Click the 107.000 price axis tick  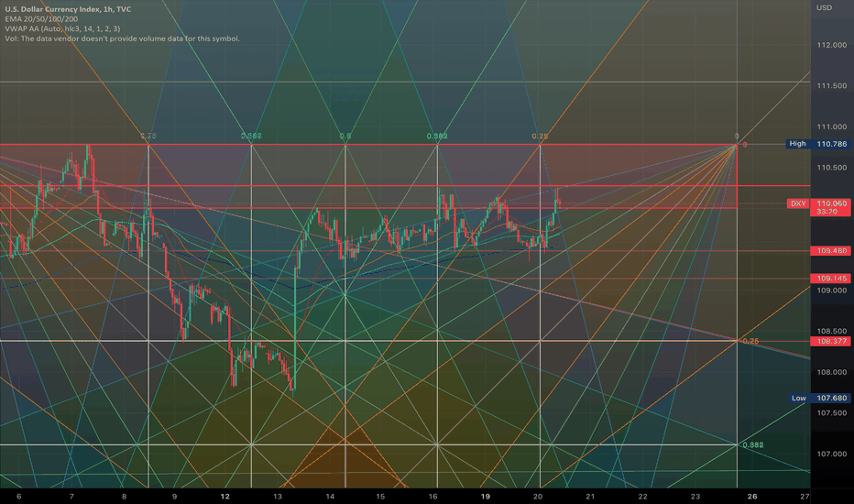(832, 454)
